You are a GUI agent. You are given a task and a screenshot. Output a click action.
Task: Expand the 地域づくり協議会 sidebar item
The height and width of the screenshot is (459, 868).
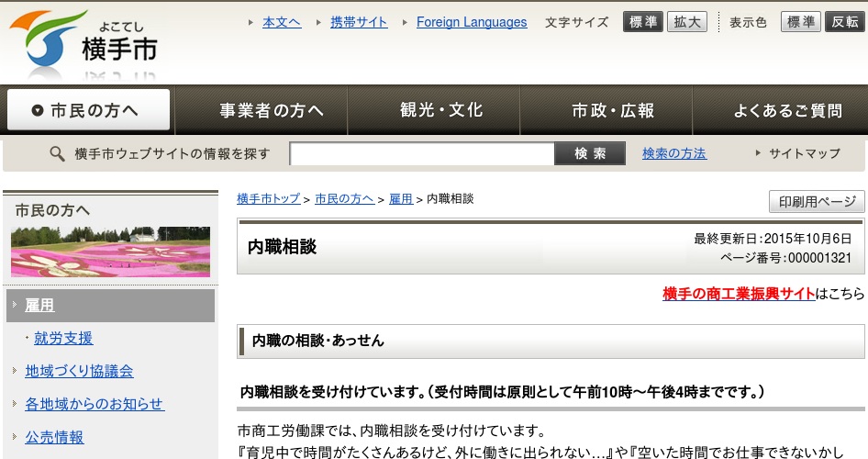pyautogui.click(x=79, y=371)
